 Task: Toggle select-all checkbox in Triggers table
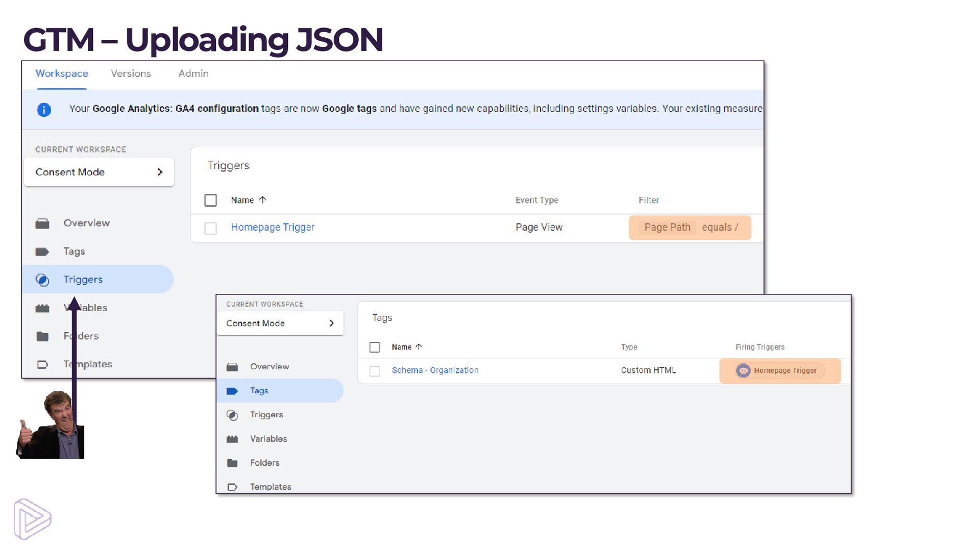coord(210,200)
